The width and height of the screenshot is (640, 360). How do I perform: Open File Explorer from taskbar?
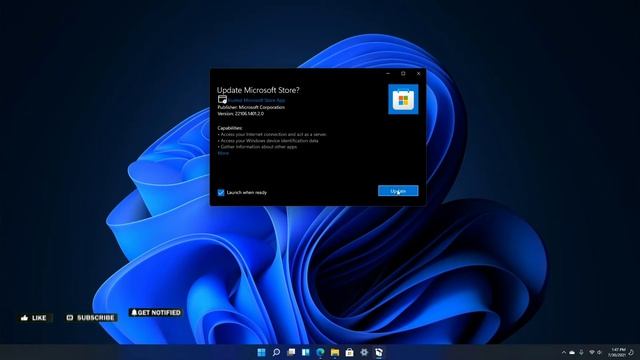(335, 352)
